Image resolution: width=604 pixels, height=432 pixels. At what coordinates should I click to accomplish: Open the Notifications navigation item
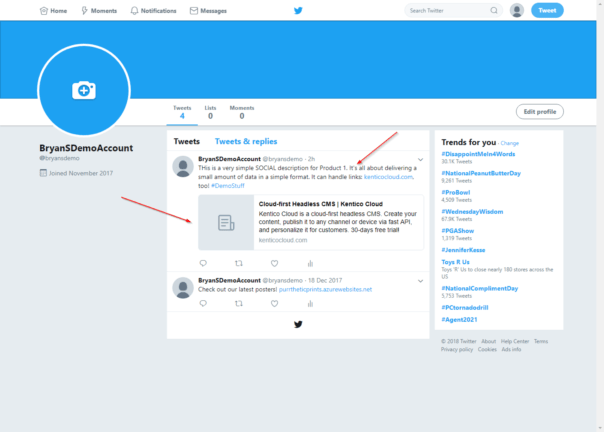pyautogui.click(x=153, y=11)
